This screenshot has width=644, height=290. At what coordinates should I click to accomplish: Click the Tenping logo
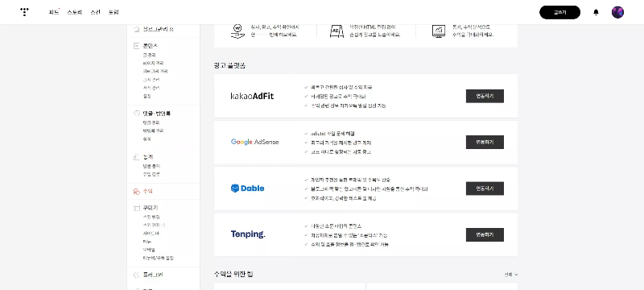click(248, 234)
